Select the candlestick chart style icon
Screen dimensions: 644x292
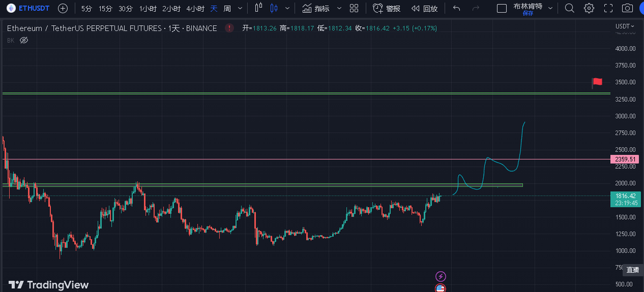[x=274, y=8]
